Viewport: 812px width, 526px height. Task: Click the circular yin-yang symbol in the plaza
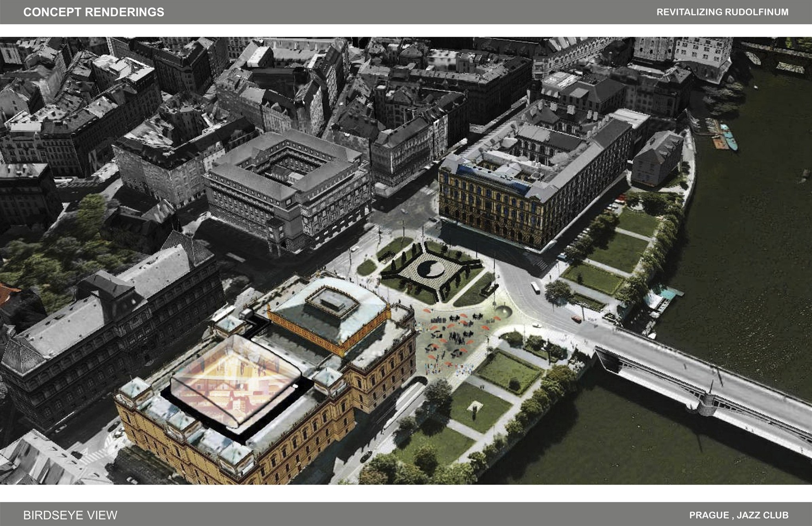coord(430,270)
